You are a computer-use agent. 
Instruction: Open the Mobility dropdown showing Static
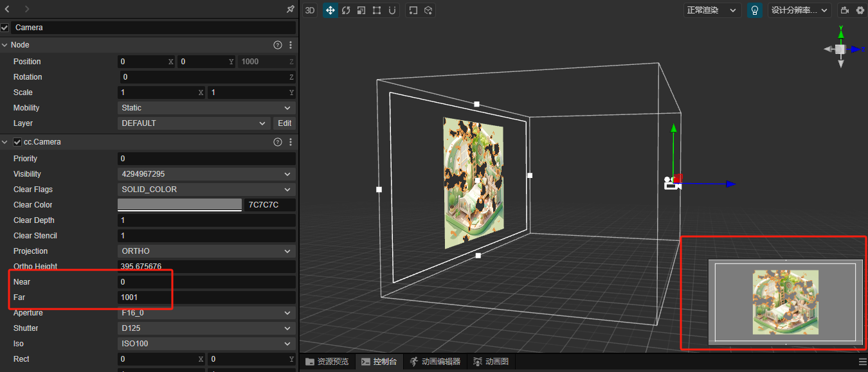(206, 108)
